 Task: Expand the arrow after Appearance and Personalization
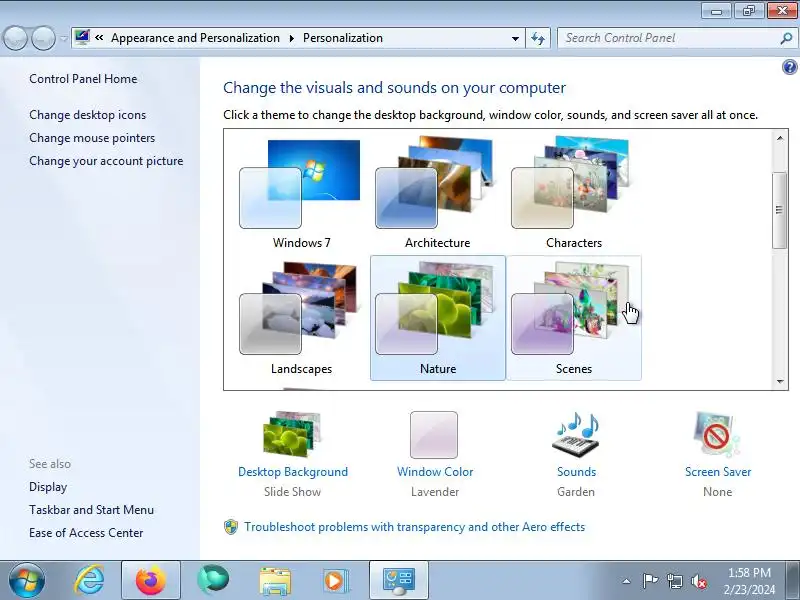[292, 38]
